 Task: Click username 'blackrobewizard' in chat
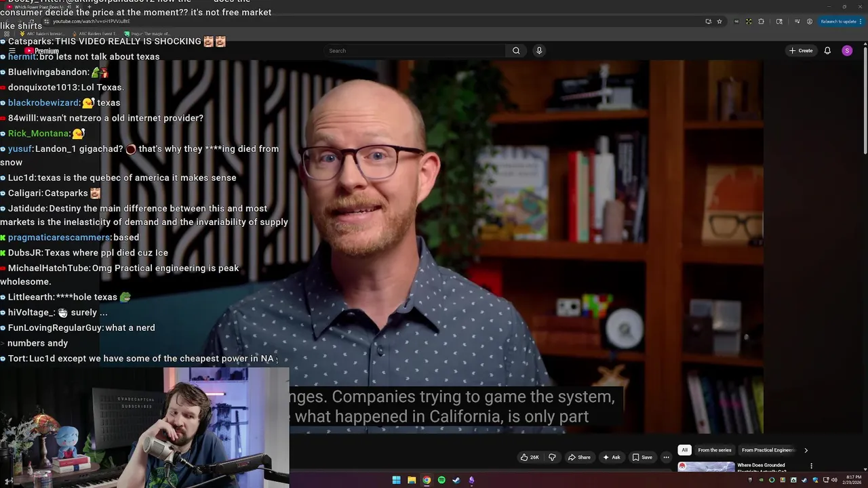point(43,102)
